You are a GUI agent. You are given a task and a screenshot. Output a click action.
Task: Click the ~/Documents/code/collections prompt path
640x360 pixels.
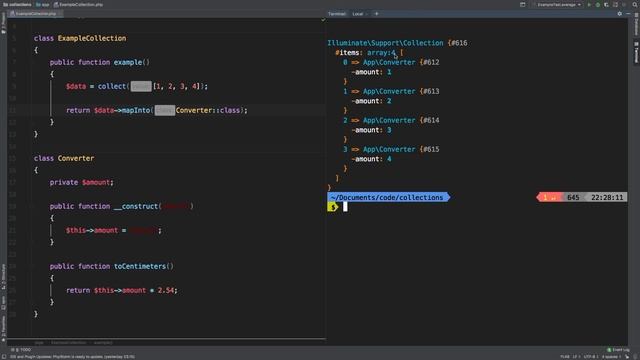click(x=387, y=198)
